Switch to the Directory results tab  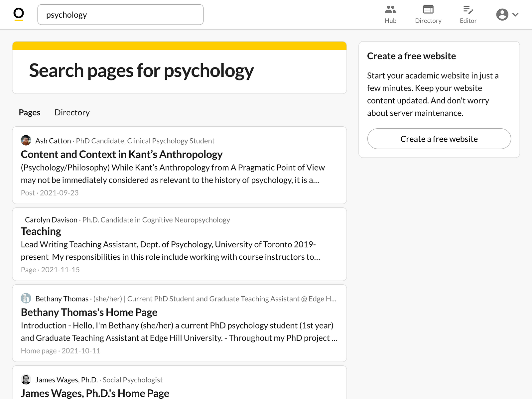coord(72,112)
